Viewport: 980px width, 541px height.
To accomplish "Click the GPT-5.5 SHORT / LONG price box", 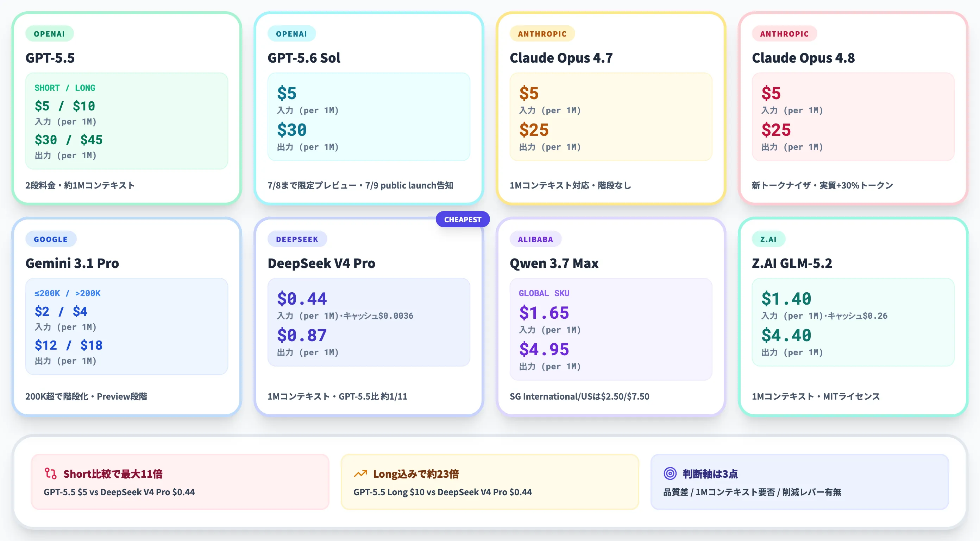I will coord(127,121).
